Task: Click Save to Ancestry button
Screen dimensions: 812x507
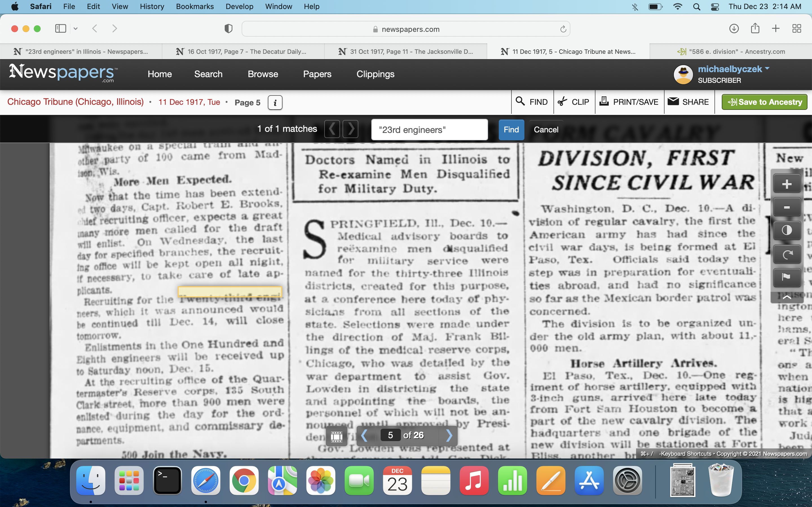Action: [764, 102]
